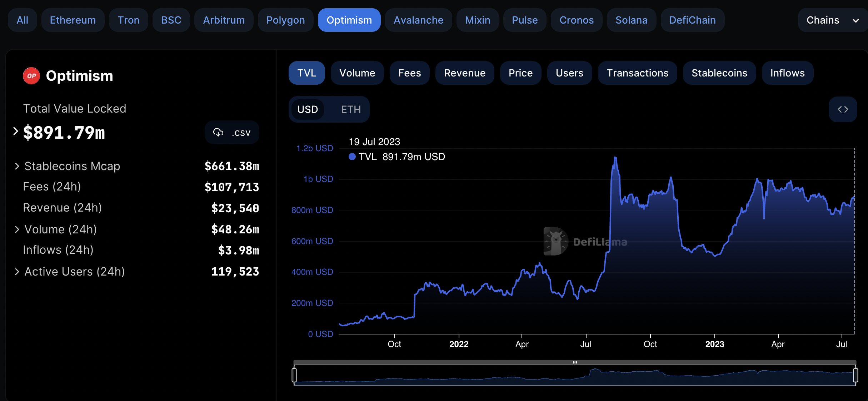Toggle the Inflows chart metric
This screenshot has height=401, width=868.
[x=788, y=73]
